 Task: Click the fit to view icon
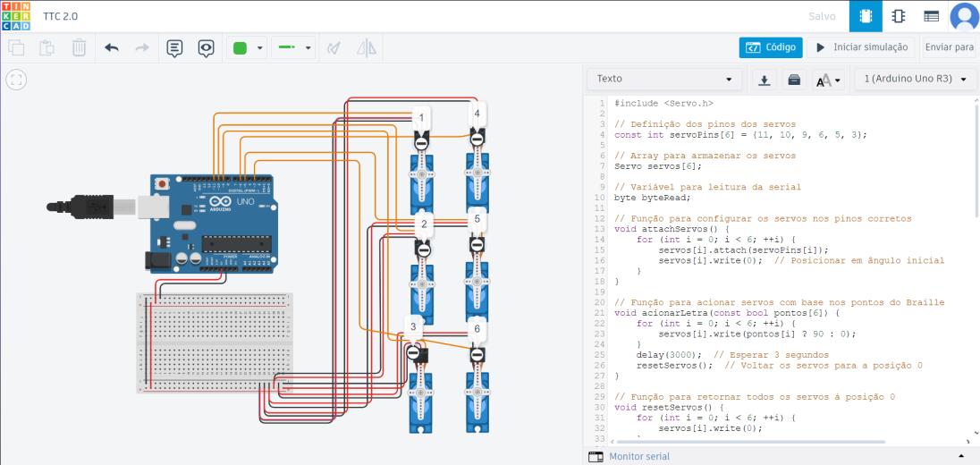(16, 80)
